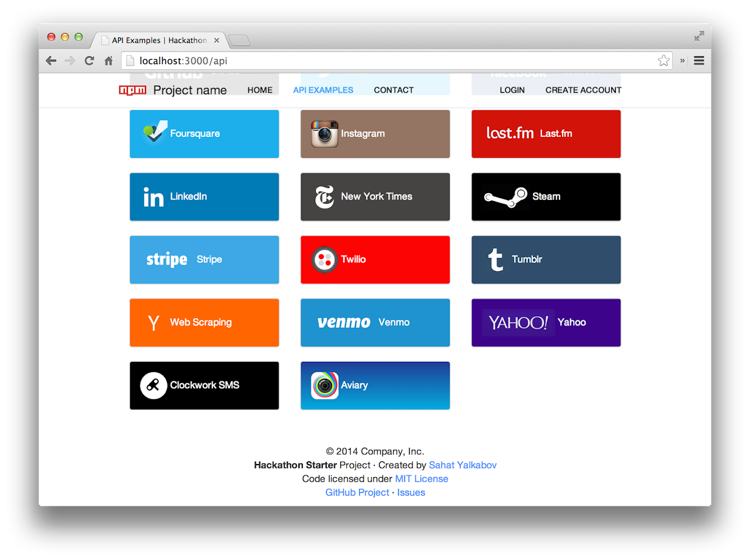Bookmark page with the star icon
The width and height of the screenshot is (750, 560).
click(x=664, y=61)
